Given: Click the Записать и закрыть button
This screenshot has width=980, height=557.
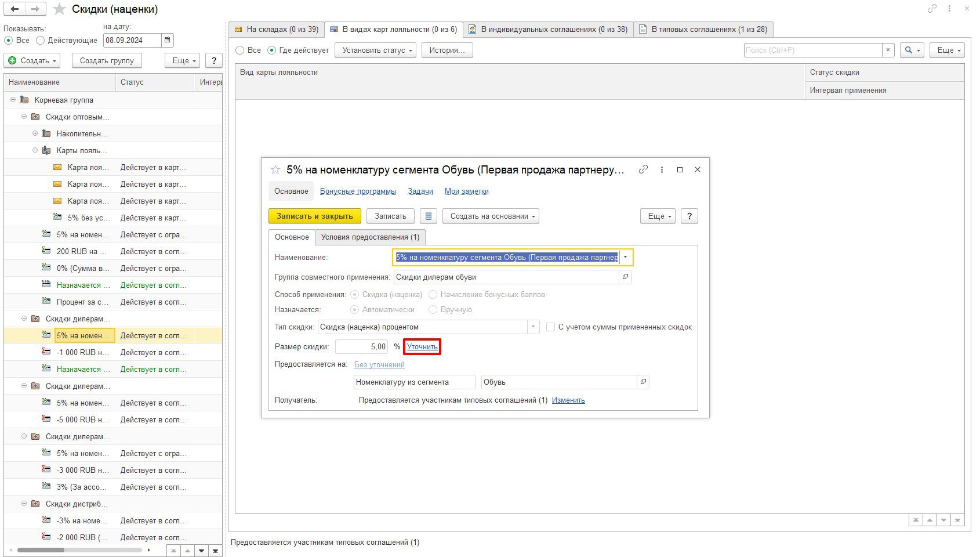Looking at the screenshot, I should click(314, 216).
